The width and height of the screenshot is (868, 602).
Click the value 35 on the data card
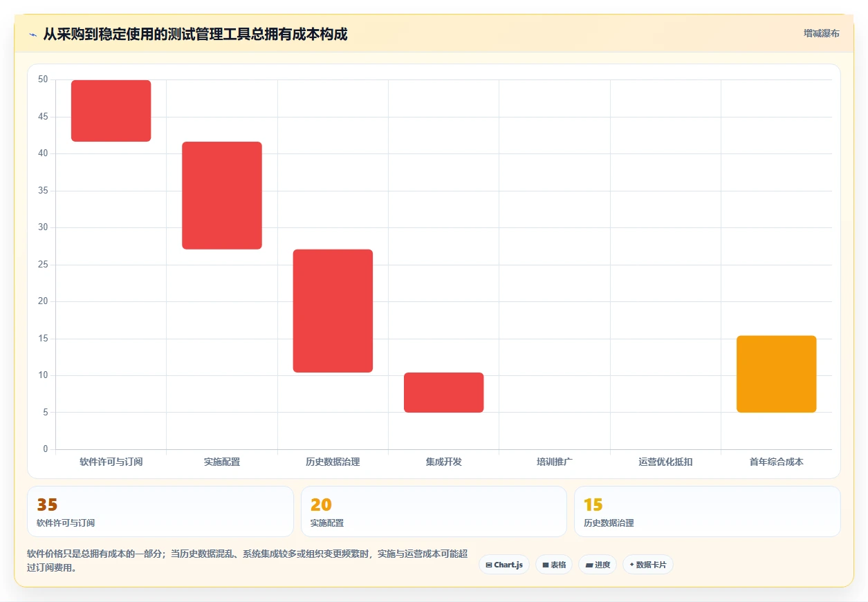click(47, 505)
